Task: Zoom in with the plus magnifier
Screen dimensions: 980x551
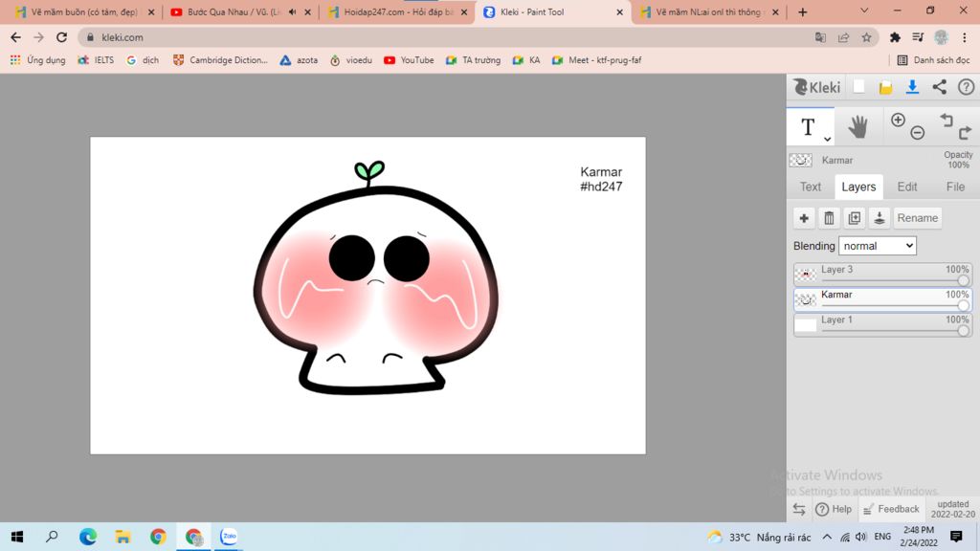Action: [898, 120]
